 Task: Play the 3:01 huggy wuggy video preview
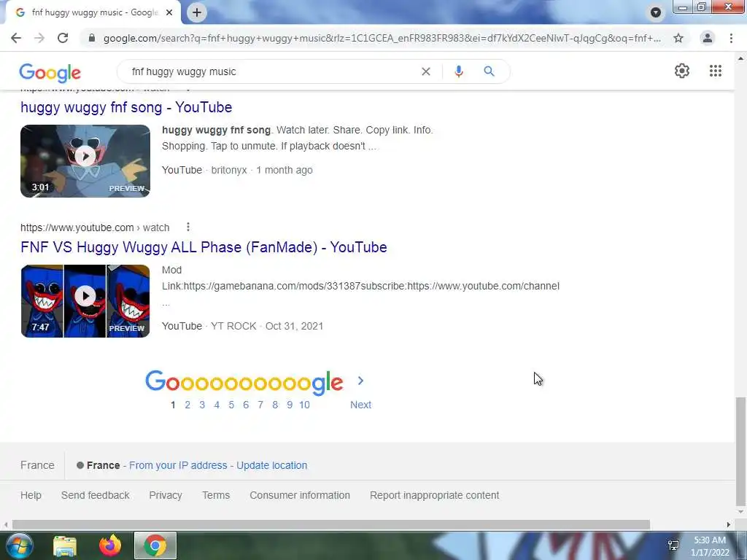pos(85,161)
